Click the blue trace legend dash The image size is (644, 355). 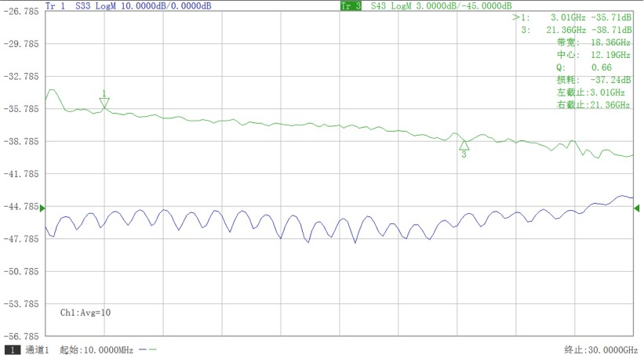[142, 350]
